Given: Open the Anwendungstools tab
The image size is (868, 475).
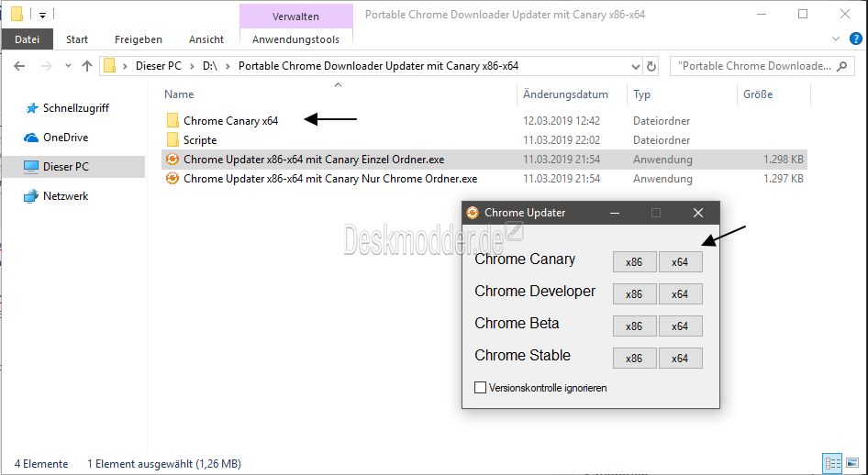Looking at the screenshot, I should coord(295,39).
